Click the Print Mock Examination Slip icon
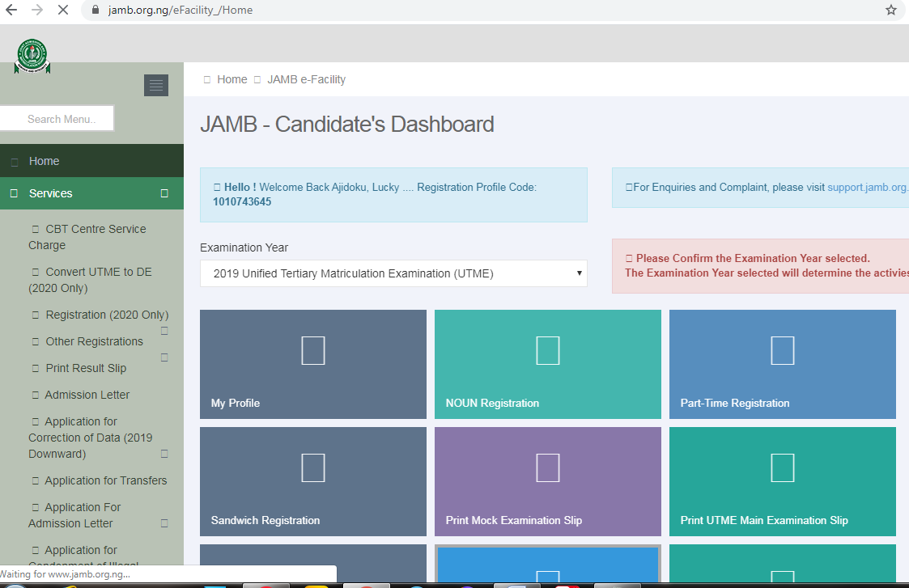 tap(547, 467)
